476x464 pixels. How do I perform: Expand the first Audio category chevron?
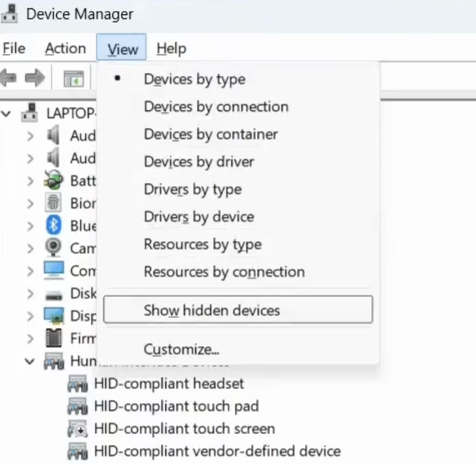pos(30,136)
